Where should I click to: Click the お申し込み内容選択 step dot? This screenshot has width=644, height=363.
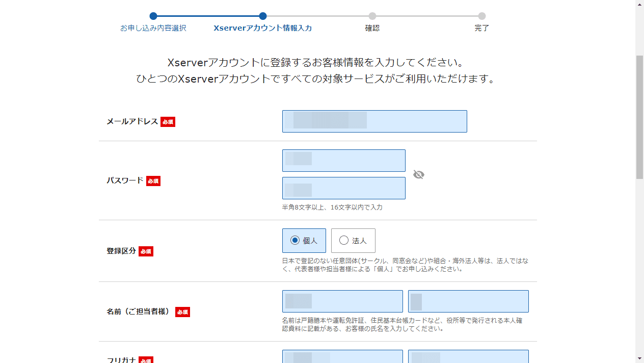click(x=153, y=16)
